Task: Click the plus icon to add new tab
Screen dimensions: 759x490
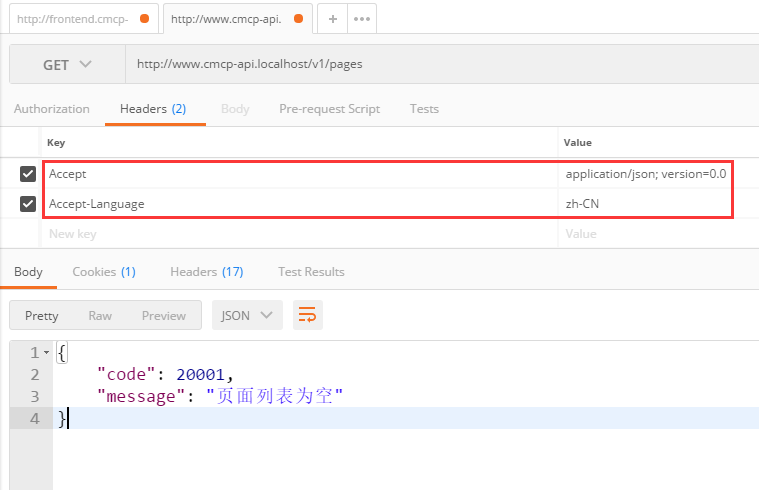Action: click(x=332, y=19)
